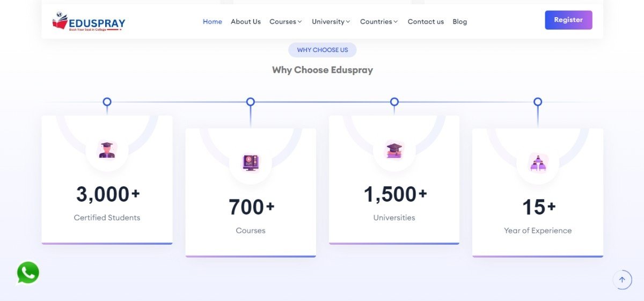
Task: Click the graduate icon above Certified Students
Action: (x=107, y=150)
